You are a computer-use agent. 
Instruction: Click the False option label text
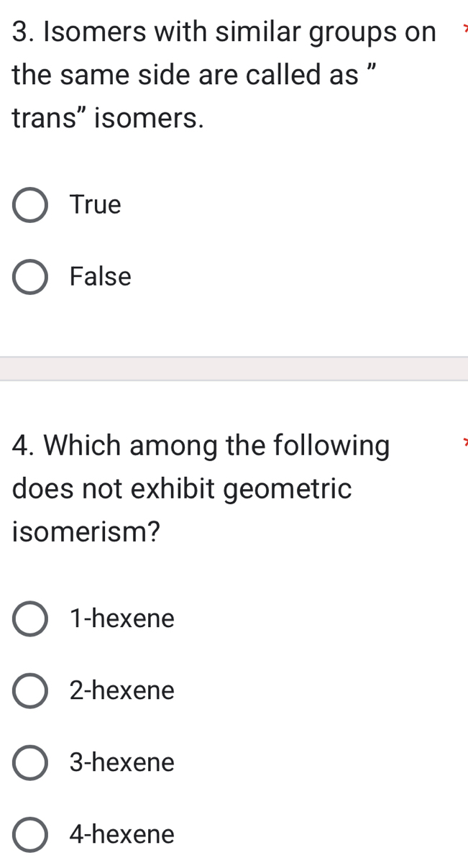pyautogui.click(x=100, y=276)
